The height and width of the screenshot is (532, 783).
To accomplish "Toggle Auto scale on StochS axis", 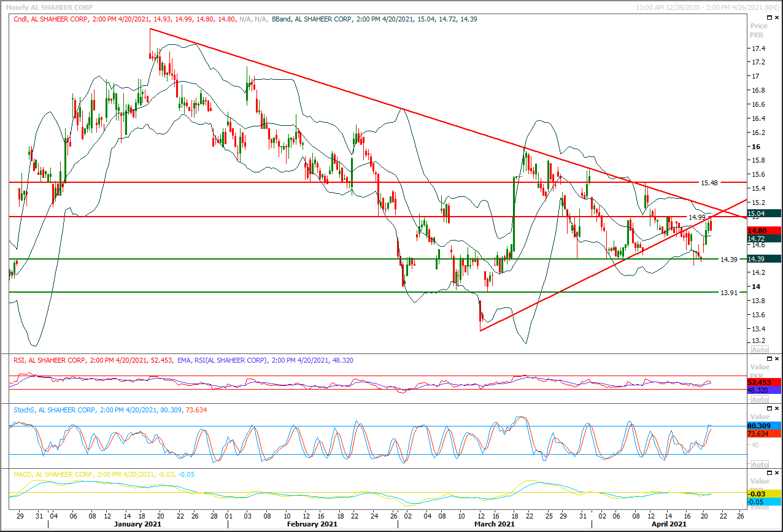I will coord(760,465).
